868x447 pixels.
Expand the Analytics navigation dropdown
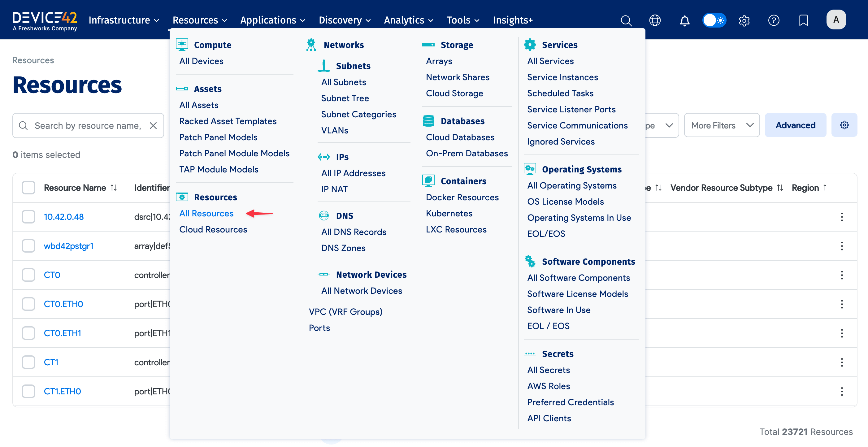tap(408, 20)
